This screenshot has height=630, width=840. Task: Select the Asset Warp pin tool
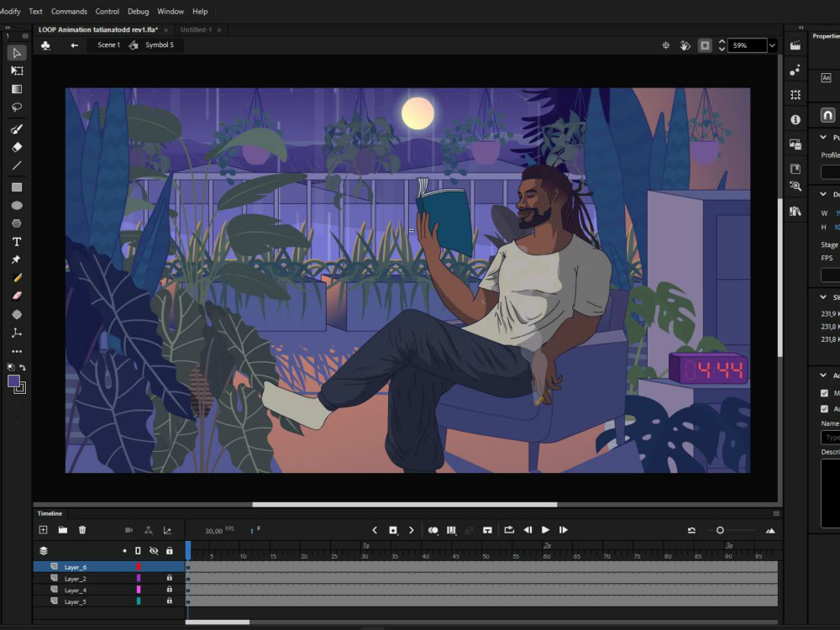pos(17,260)
